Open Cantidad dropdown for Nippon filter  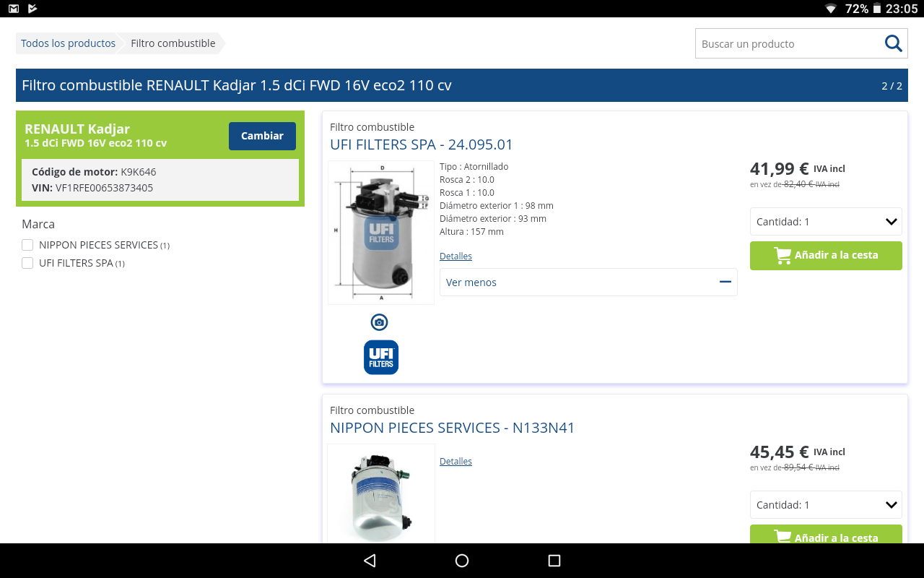pyautogui.click(x=826, y=505)
